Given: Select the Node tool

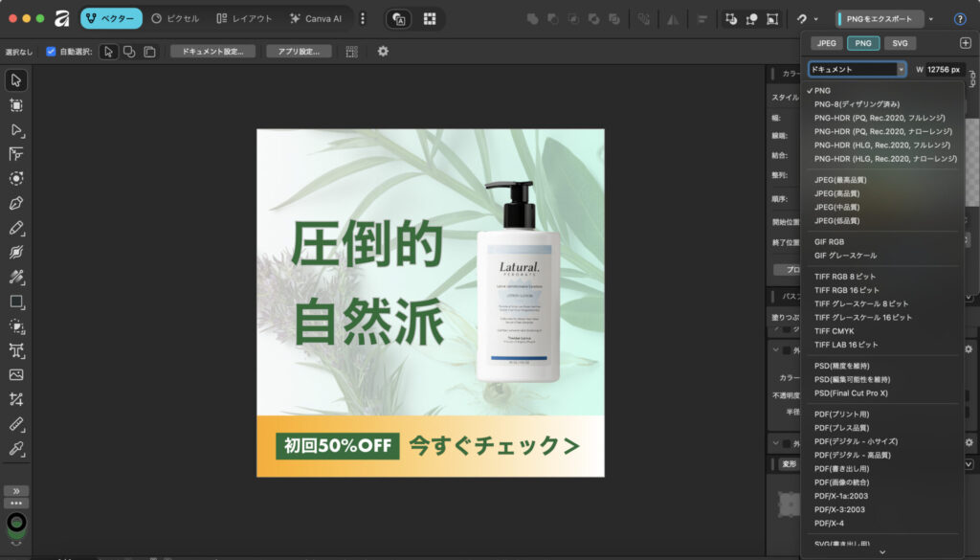Looking at the screenshot, I should (x=16, y=130).
